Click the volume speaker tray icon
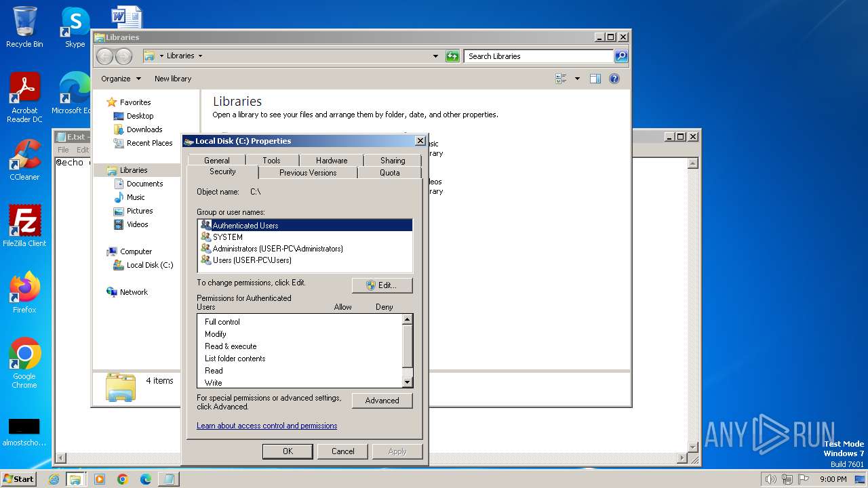The image size is (868, 488). tap(770, 479)
